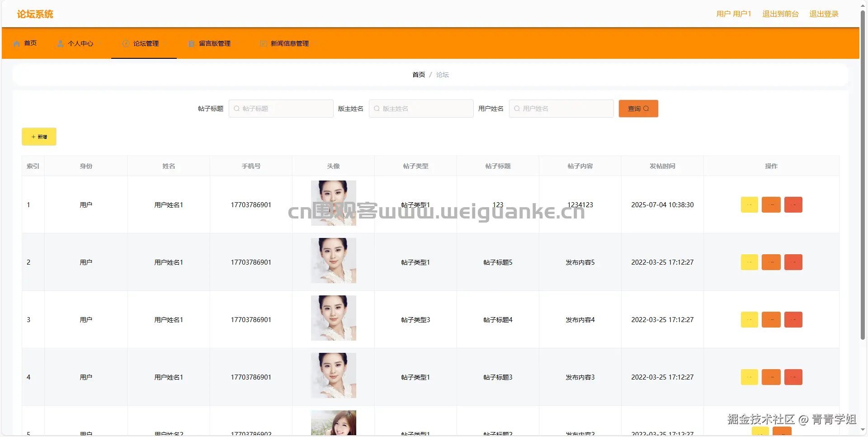Screen dimensions: 868x437
Task: Click the red action button in row 1
Action: [793, 205]
